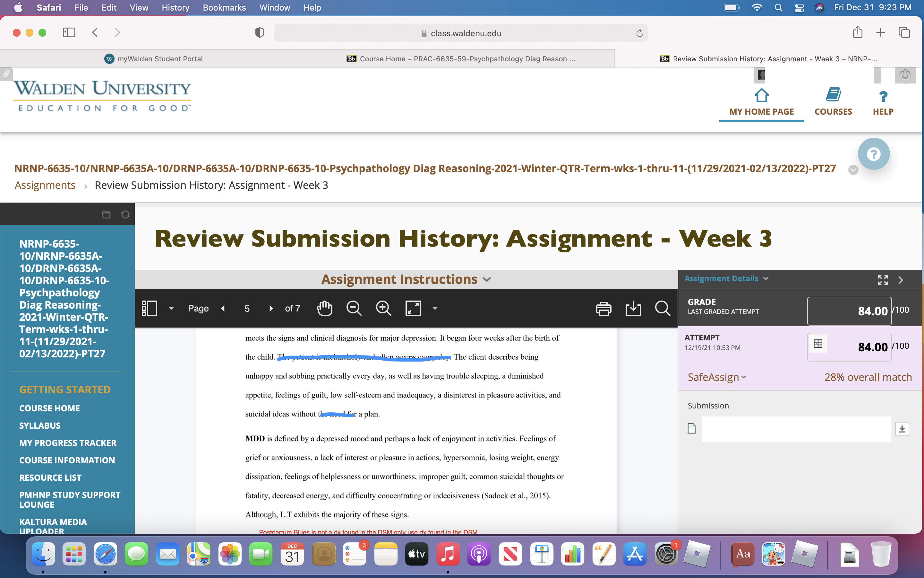924x578 pixels.
Task: Open the course menu chevron beside the title
Action: tap(853, 170)
